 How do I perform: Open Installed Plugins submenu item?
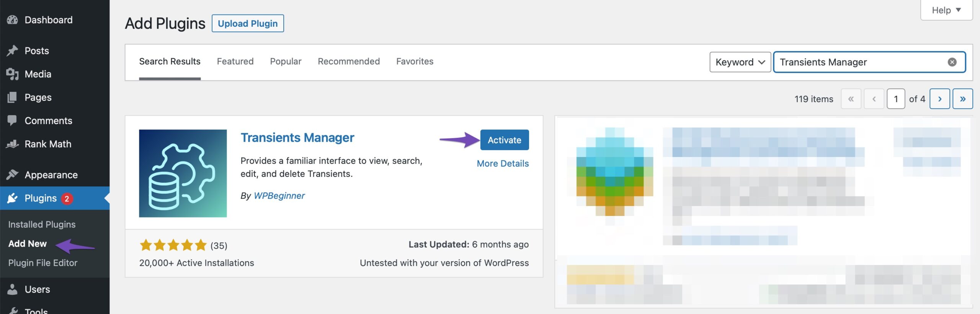(x=42, y=224)
